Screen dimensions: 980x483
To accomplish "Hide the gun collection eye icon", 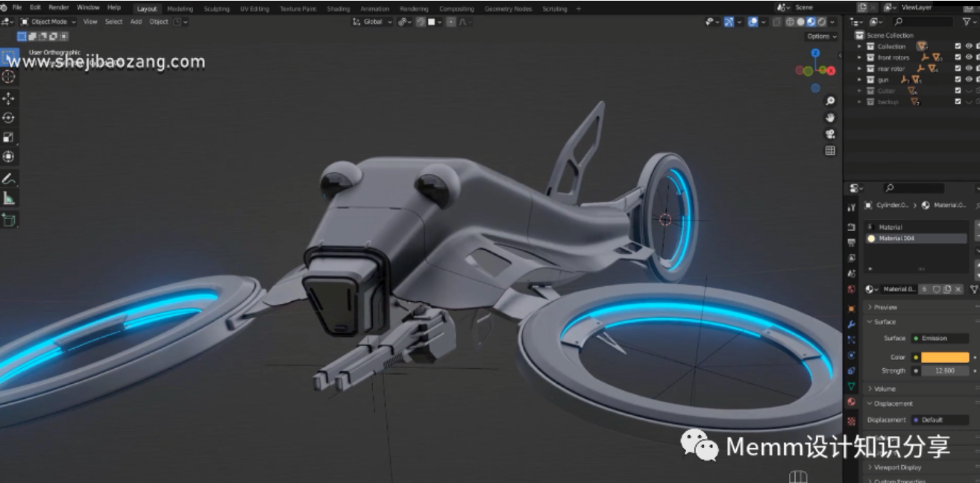I will coord(969,79).
